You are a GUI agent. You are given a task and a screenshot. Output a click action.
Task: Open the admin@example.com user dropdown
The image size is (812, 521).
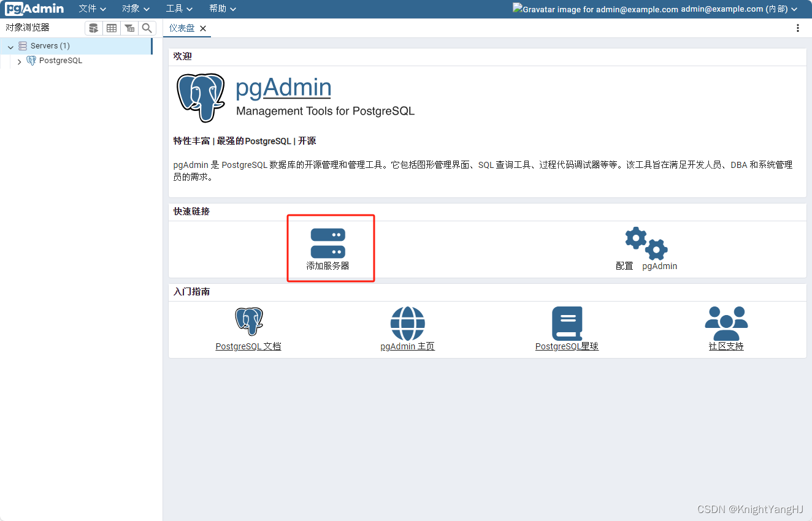pyautogui.click(x=739, y=9)
